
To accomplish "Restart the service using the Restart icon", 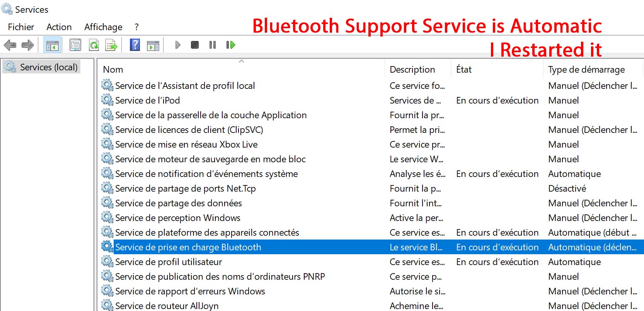I will 230,45.
